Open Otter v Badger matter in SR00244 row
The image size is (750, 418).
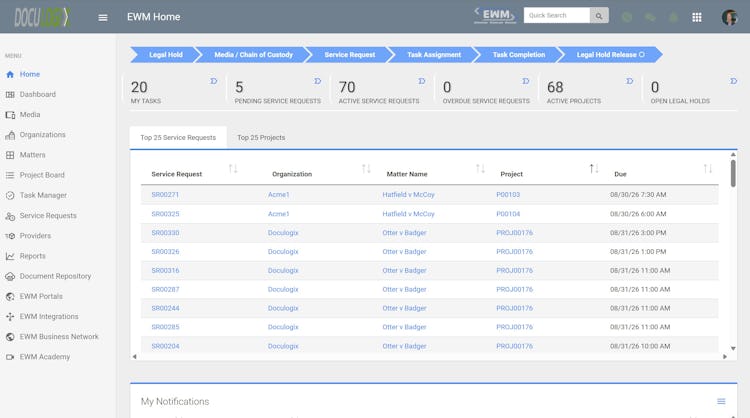(404, 308)
